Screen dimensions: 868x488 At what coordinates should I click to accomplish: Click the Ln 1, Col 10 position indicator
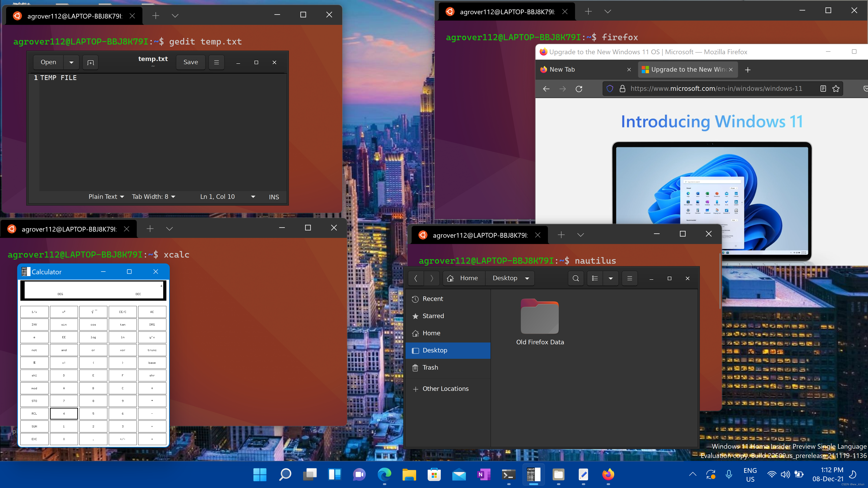click(218, 197)
